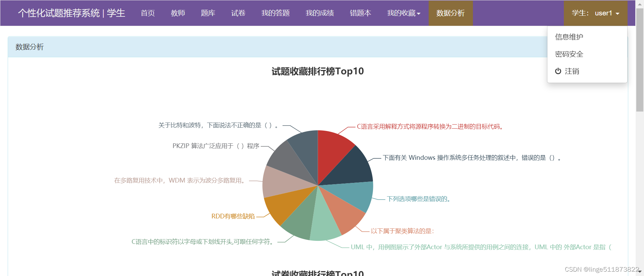This screenshot has width=644, height=276.
Task: Expand the 我的收藏 dropdown menu
Action: coord(404,13)
